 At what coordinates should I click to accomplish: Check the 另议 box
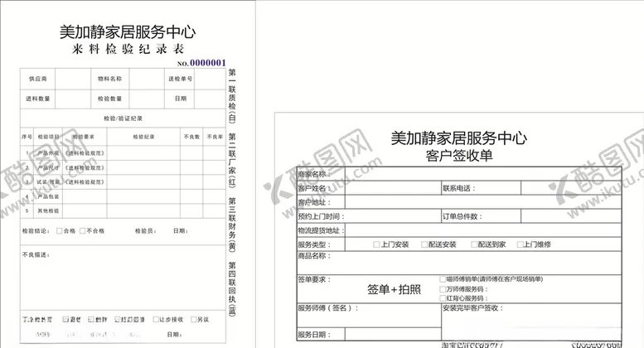(193, 319)
